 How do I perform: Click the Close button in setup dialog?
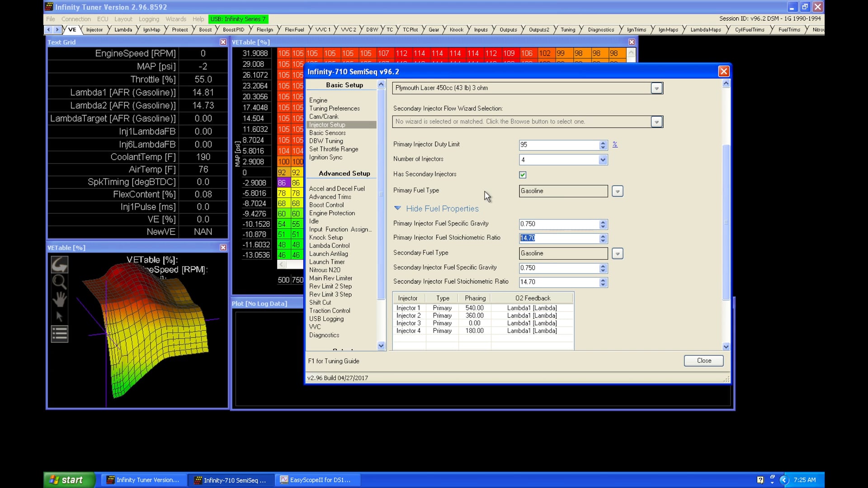pyautogui.click(x=703, y=361)
